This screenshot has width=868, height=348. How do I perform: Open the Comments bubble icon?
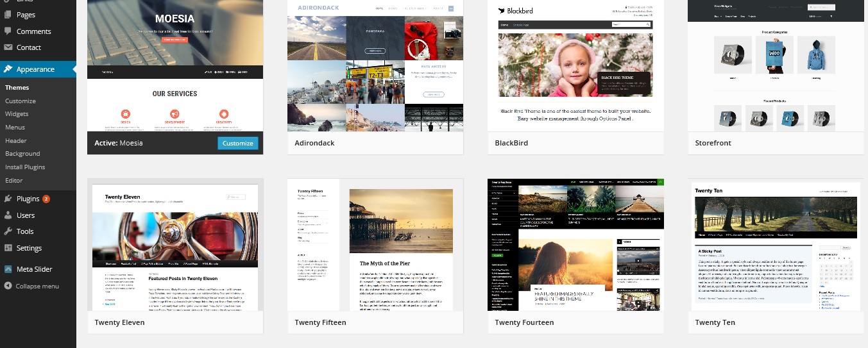(x=8, y=31)
